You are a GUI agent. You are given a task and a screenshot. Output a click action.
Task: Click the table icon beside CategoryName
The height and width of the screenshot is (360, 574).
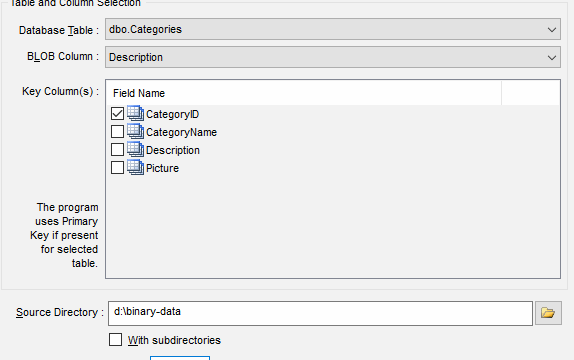click(135, 131)
